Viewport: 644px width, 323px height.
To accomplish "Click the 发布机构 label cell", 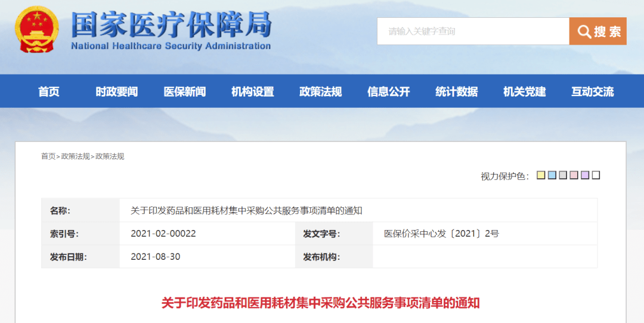I will coord(334,256).
